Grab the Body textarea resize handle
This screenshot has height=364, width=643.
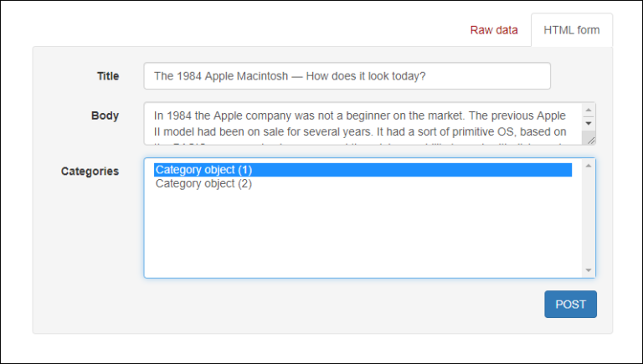tap(590, 140)
